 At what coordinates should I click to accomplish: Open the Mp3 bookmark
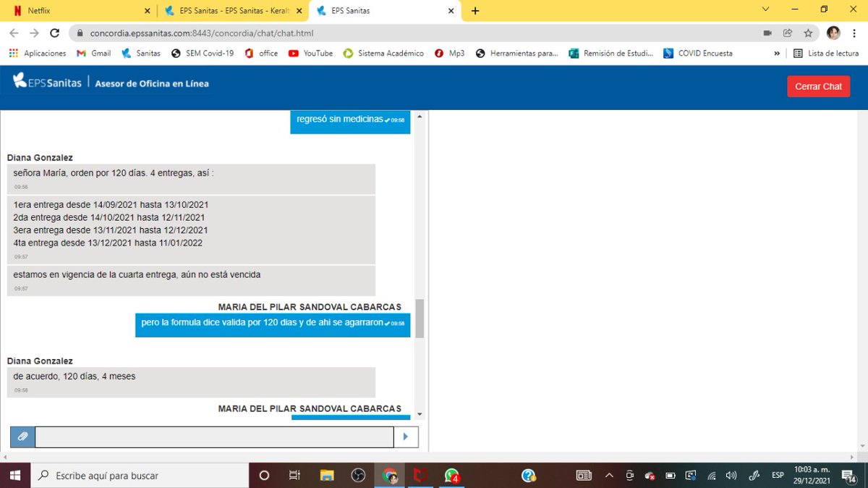click(x=449, y=53)
